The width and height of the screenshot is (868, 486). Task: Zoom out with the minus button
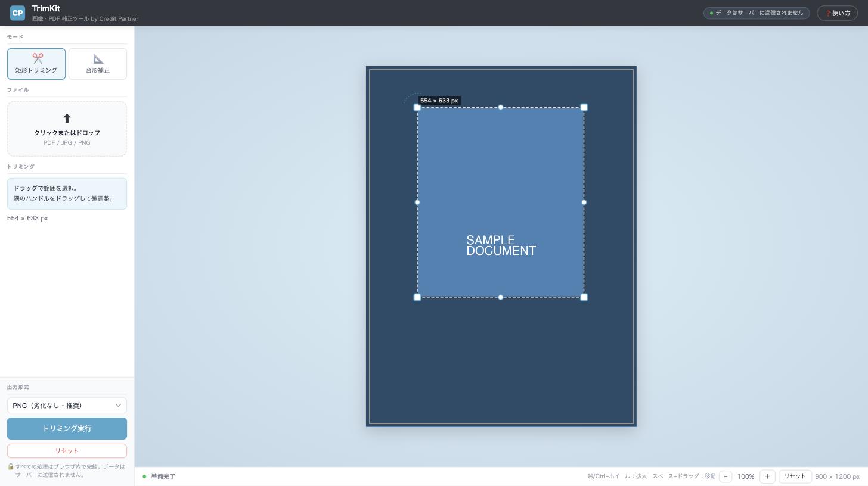[726, 476]
